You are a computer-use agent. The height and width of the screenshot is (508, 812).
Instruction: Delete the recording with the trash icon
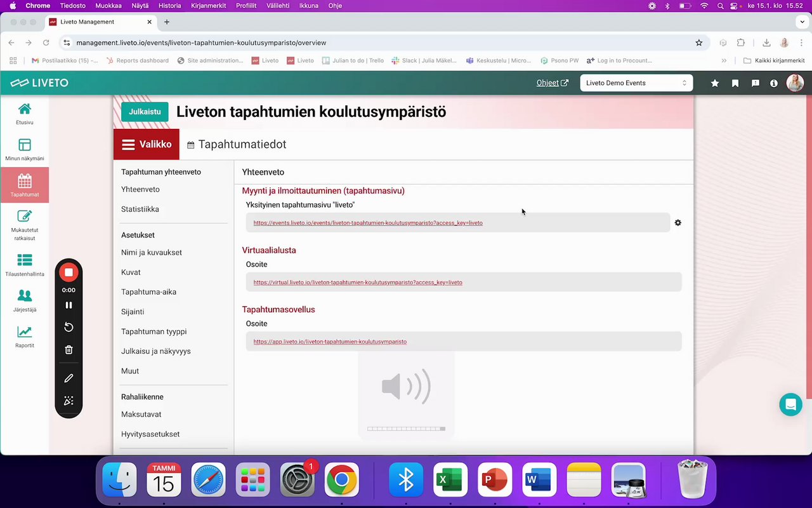(x=69, y=350)
